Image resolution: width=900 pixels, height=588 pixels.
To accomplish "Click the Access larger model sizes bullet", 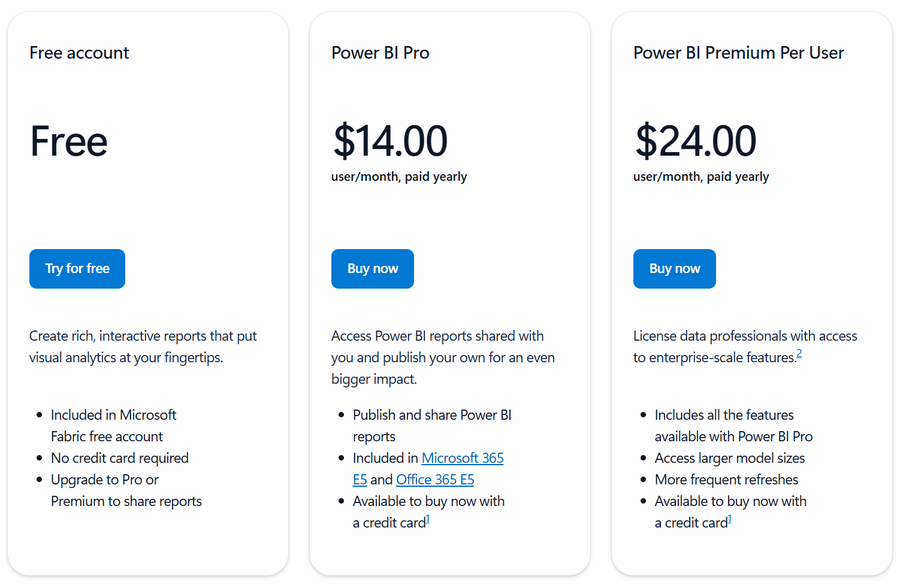I will point(729,458).
